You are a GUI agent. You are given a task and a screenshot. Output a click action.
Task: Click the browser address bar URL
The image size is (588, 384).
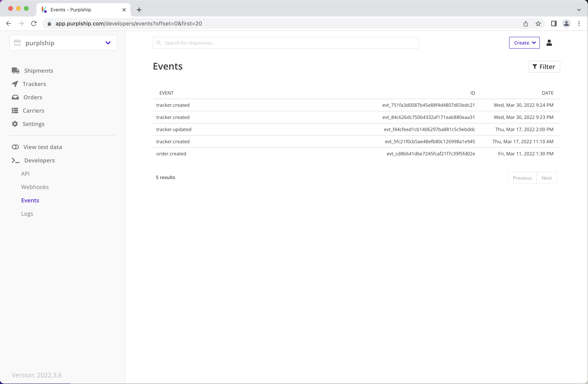[x=129, y=24]
